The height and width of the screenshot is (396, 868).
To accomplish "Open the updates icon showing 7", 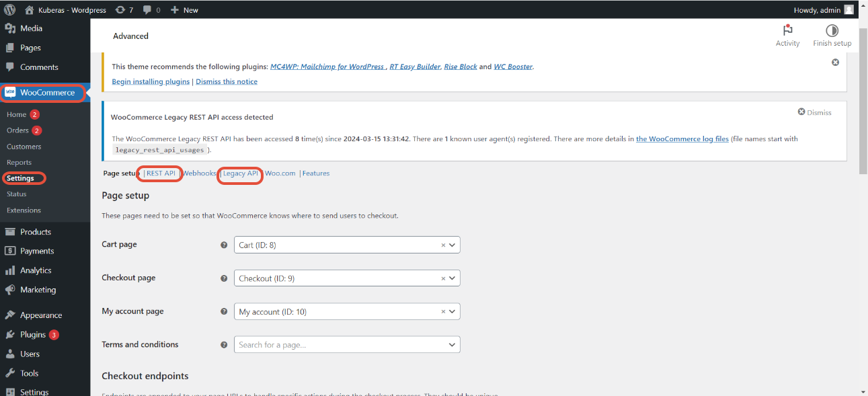I will (x=120, y=9).
